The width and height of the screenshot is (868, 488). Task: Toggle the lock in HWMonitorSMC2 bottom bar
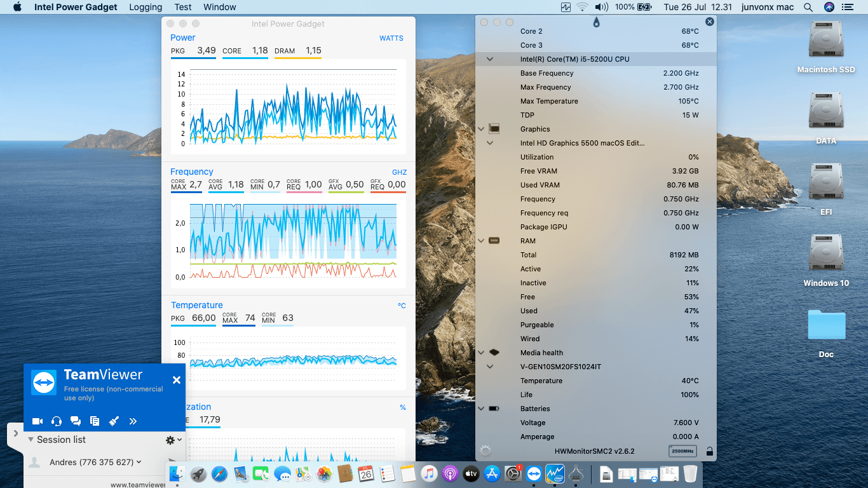(x=709, y=451)
